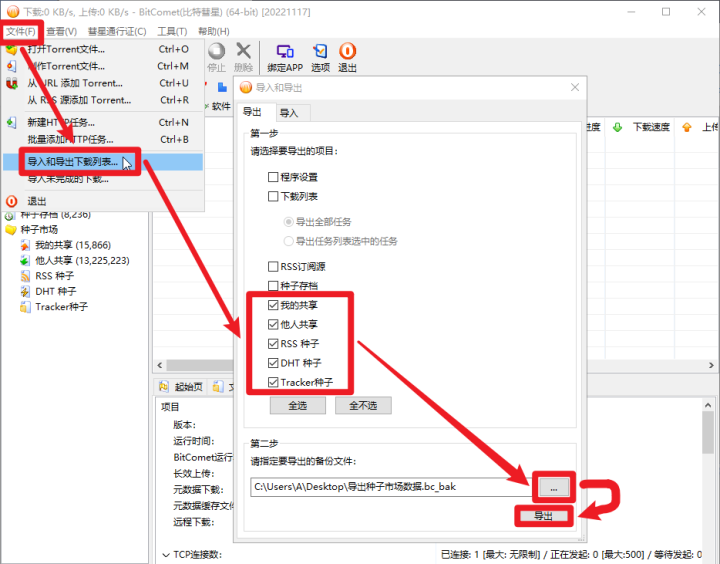
Task: Click the 下载速度 column header
Action: 651,127
